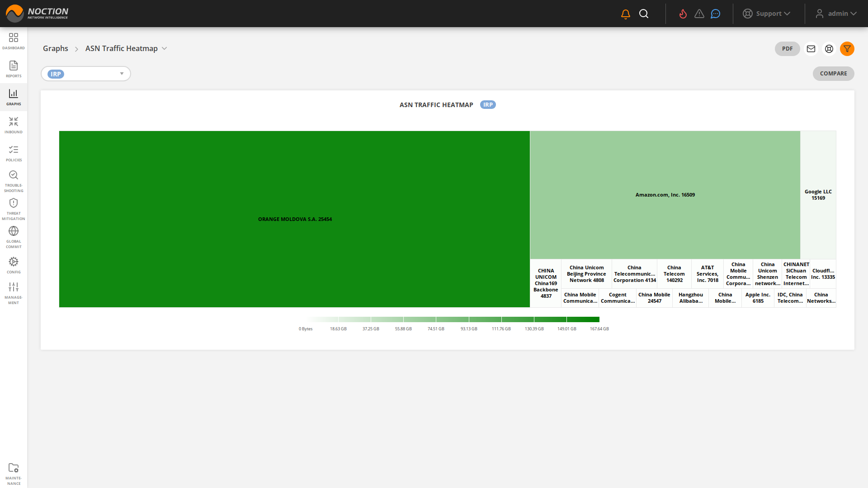Open search from the top bar
Screen dimensions: 868x488
click(644, 14)
